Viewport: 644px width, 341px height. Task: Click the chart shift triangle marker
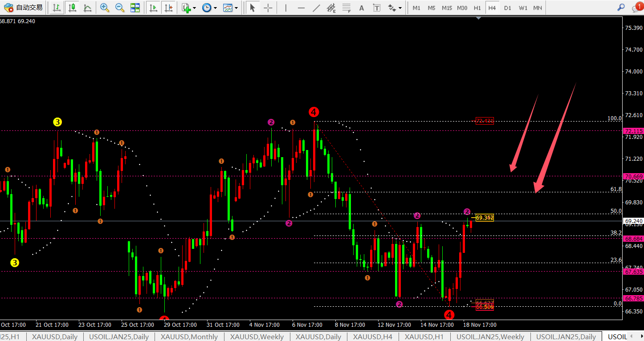(478, 18)
